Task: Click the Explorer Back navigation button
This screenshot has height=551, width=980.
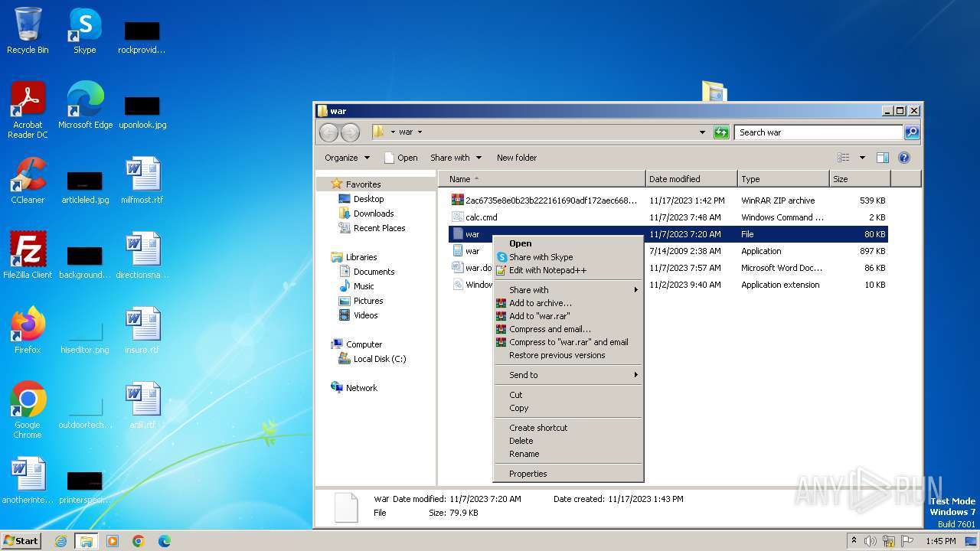Action: coord(328,132)
